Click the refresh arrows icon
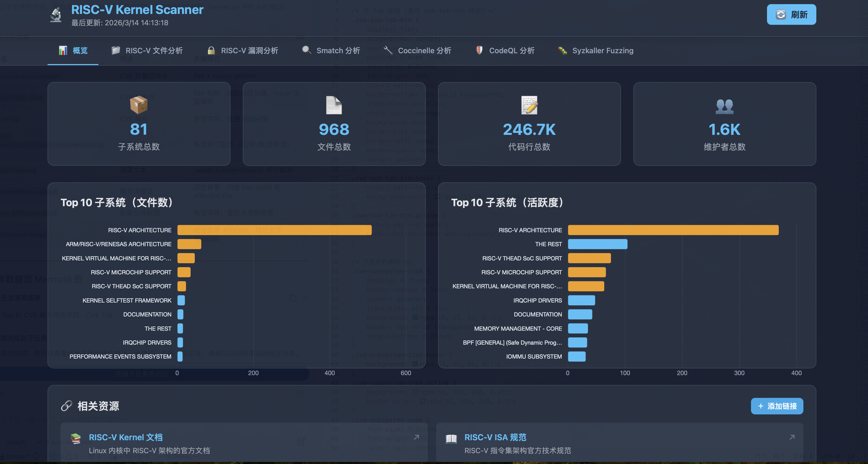Image resolution: width=868 pixels, height=464 pixels. click(781, 14)
